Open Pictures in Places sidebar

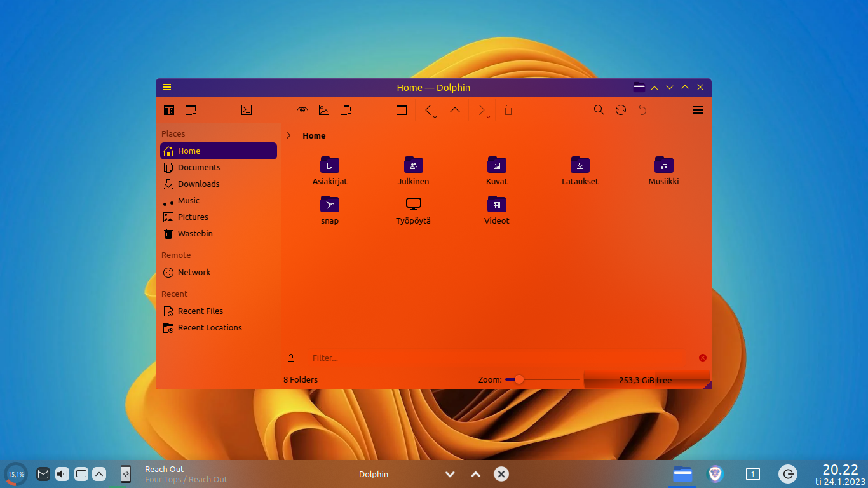219,217
